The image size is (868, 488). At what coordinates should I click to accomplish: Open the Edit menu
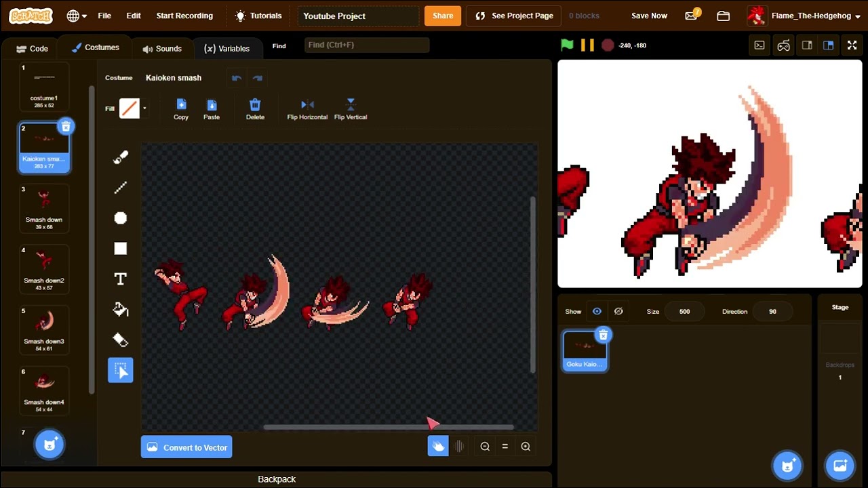point(134,16)
